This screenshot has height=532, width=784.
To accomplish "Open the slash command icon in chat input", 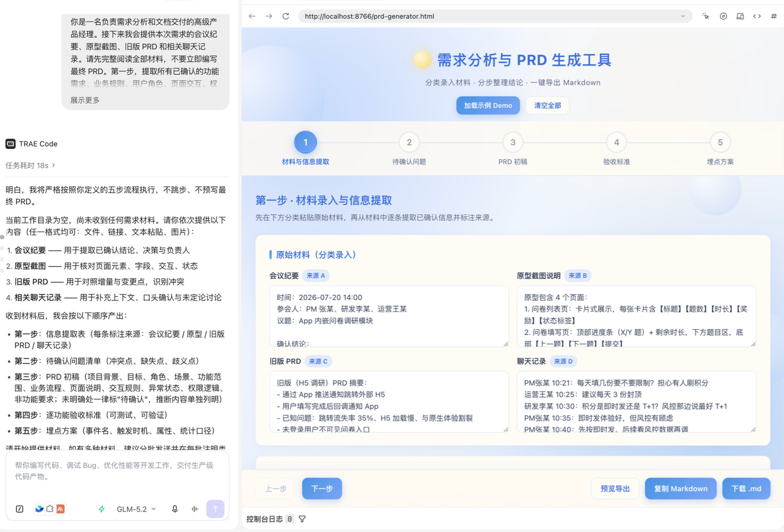I will pos(20,509).
